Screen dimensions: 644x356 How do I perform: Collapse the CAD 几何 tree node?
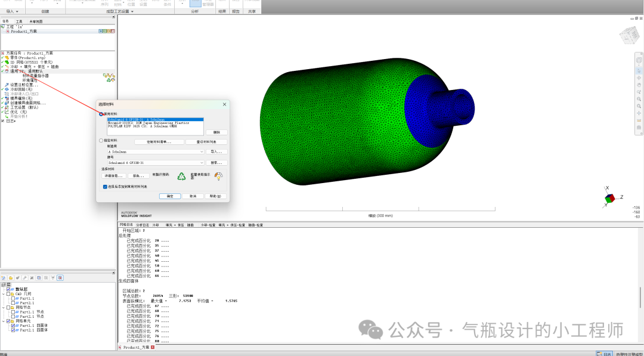coord(4,294)
